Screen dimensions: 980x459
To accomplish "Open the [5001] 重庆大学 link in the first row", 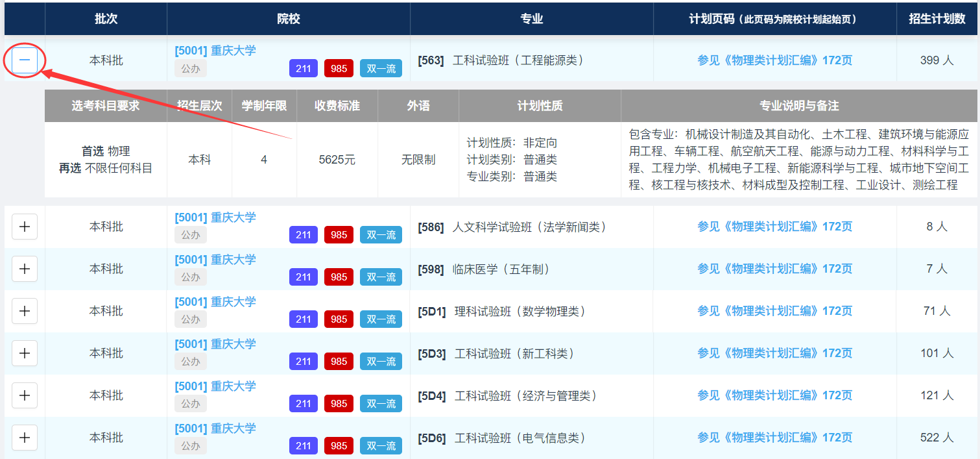I will [x=215, y=51].
